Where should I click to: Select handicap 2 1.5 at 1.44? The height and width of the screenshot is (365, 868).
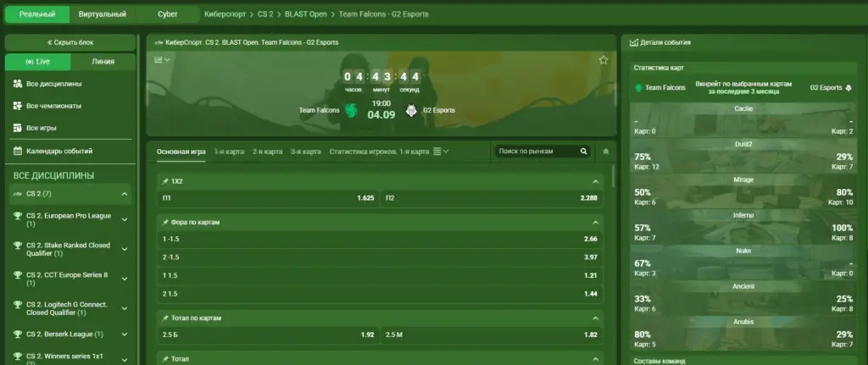tap(381, 294)
